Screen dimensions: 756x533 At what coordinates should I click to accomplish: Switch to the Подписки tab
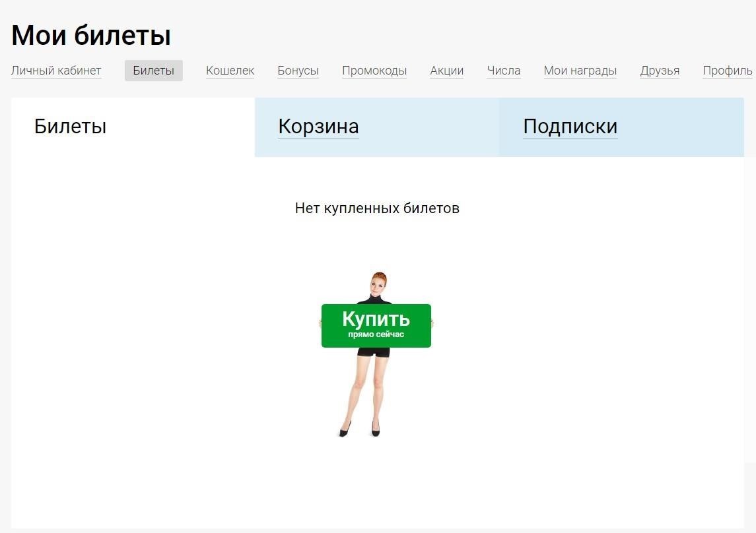coord(621,127)
